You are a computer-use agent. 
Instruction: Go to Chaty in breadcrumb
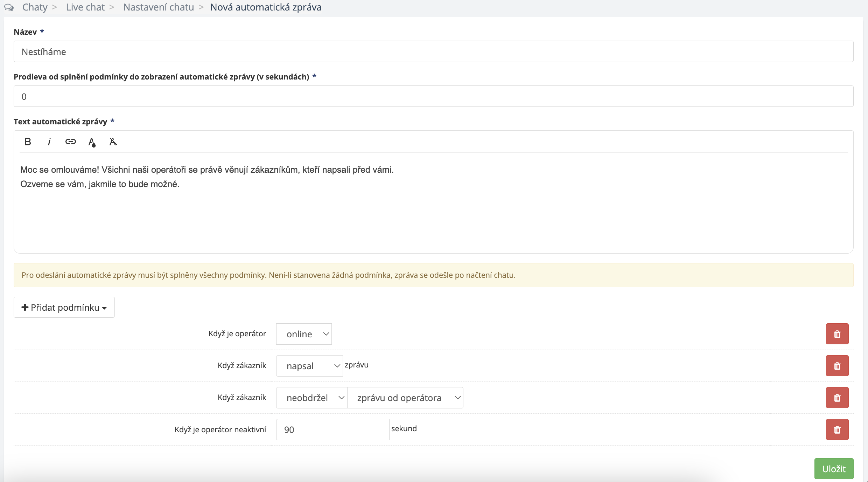(35, 7)
